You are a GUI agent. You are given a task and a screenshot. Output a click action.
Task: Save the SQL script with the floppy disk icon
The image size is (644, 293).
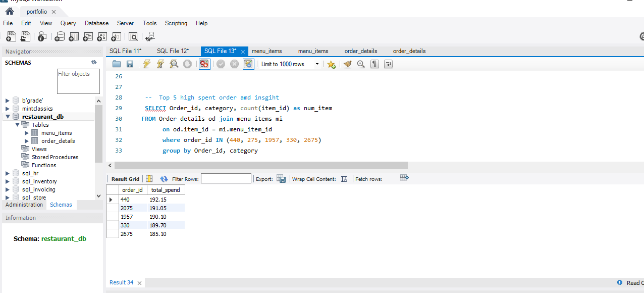[130, 64]
